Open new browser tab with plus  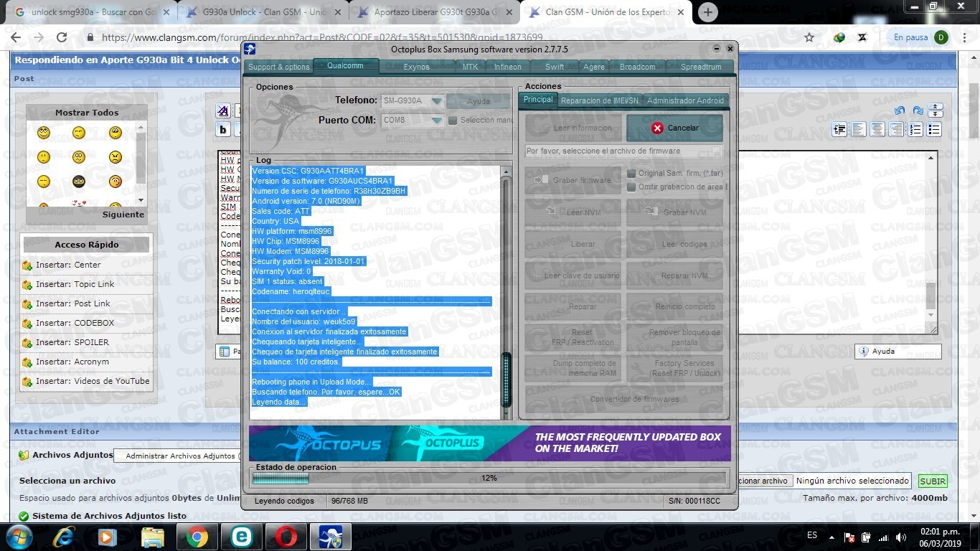pyautogui.click(x=707, y=12)
